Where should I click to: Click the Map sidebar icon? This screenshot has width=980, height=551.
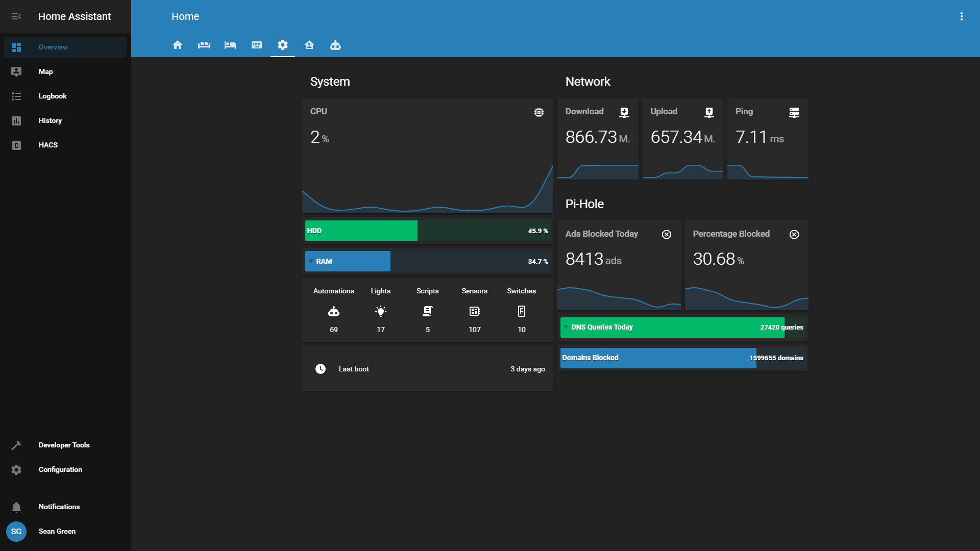point(16,71)
